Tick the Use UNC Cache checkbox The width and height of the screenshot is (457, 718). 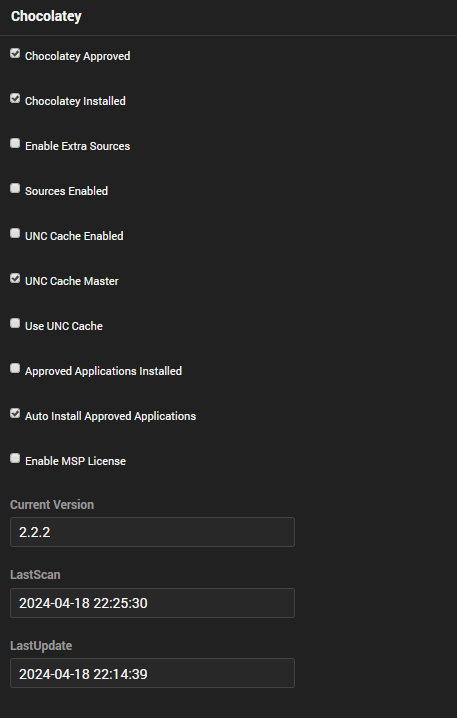[15, 323]
